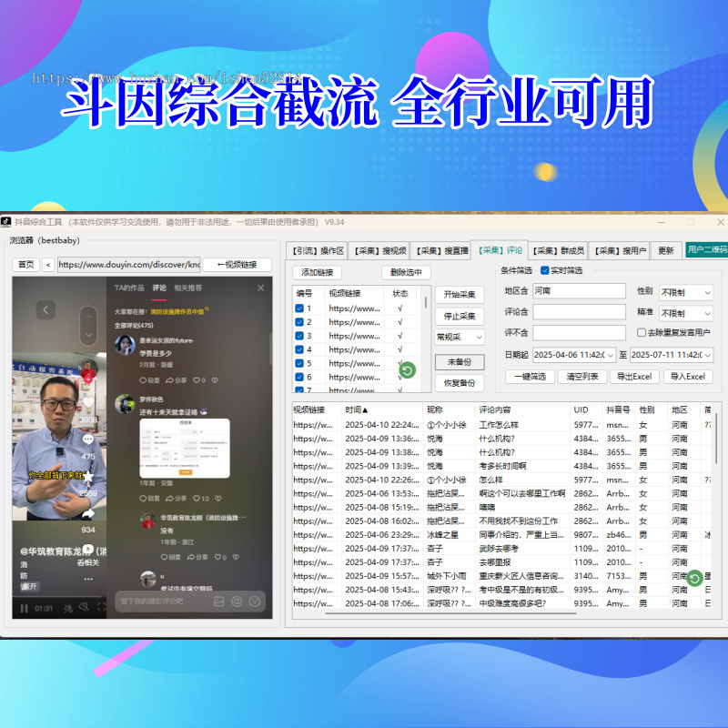Viewport: 728px width, 728px height.
Task: Uncheck video link row 2
Action: click(x=299, y=322)
